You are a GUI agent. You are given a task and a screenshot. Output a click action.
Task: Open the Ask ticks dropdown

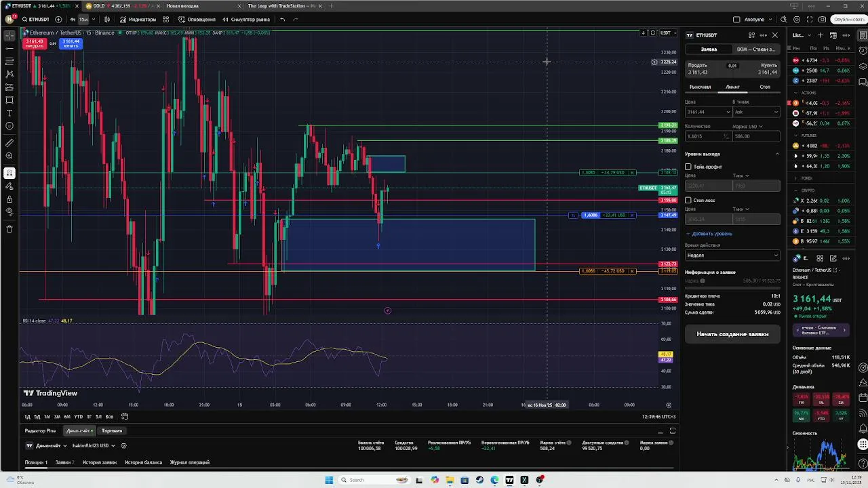point(756,112)
